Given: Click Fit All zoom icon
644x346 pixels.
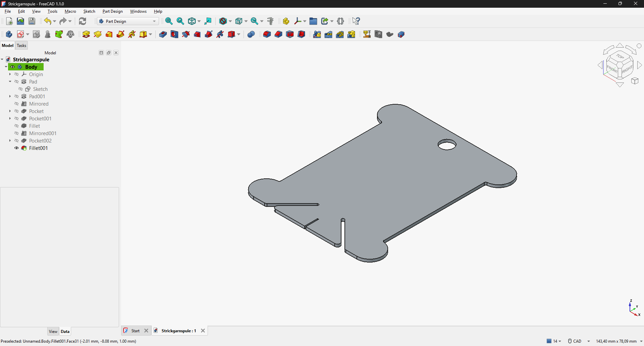Looking at the screenshot, I should 169,21.
